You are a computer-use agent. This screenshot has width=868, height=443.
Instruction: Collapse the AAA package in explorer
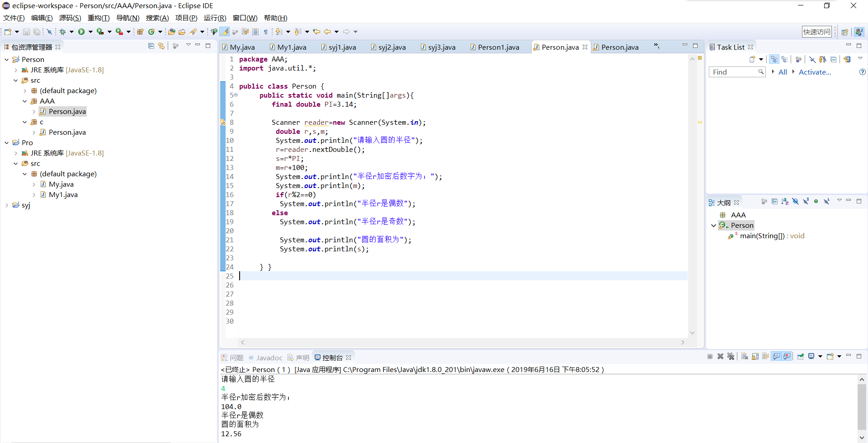click(25, 101)
